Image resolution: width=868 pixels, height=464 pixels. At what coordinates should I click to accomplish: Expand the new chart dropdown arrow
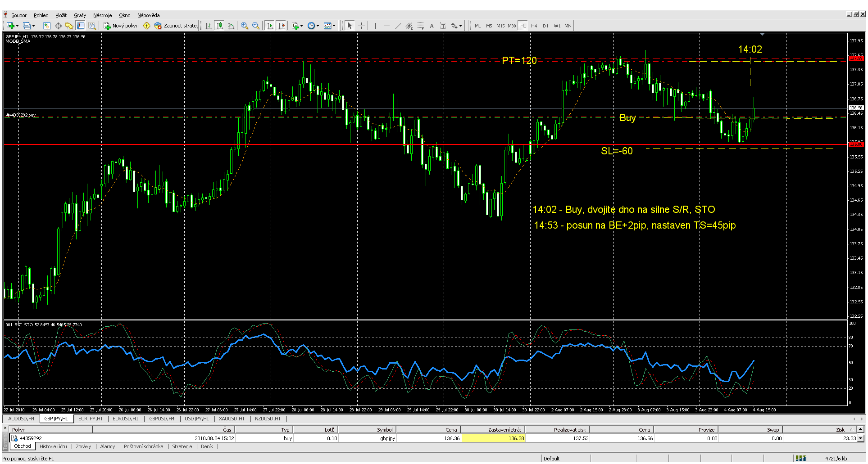18,26
